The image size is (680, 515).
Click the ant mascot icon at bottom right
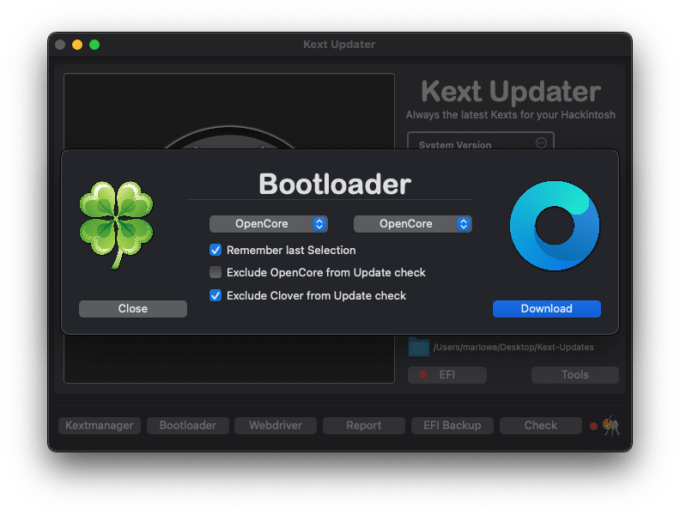click(x=611, y=426)
